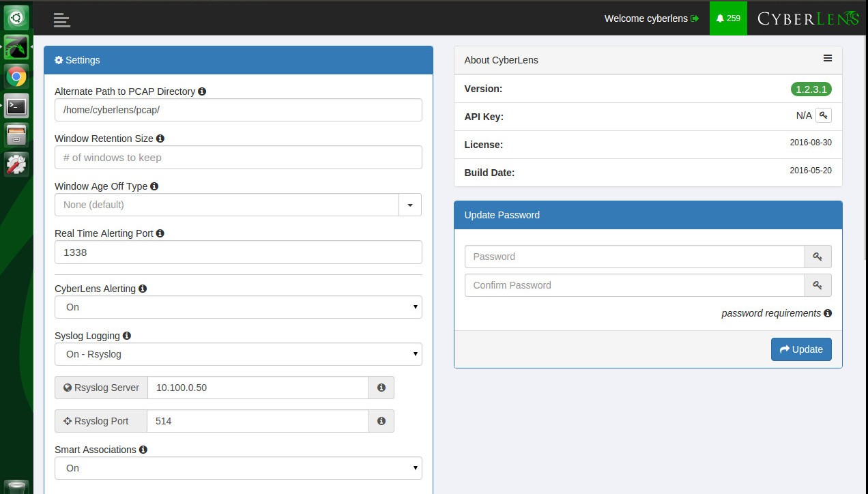Click the Rsyslog Port number field
This screenshot has width=868, height=494.
coord(258,421)
